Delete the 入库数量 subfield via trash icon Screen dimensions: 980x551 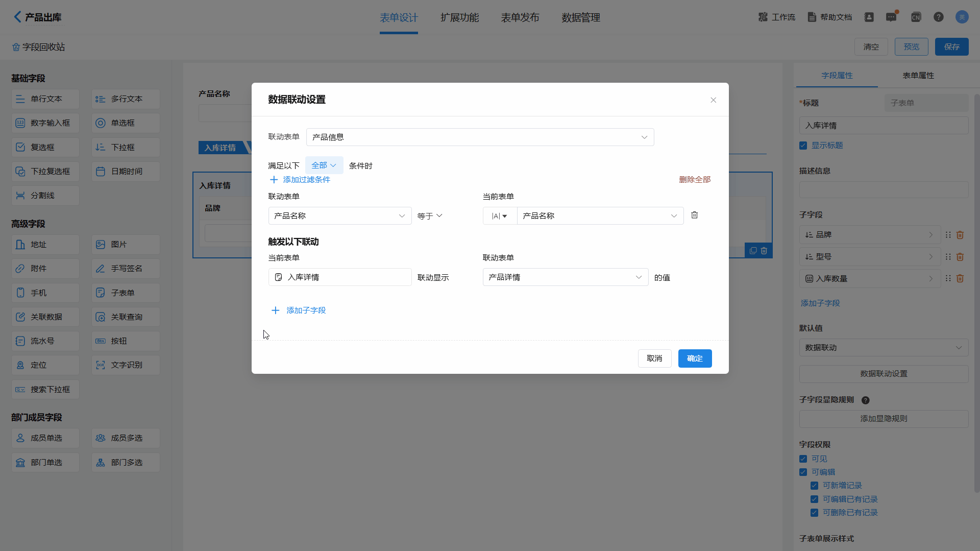[x=960, y=279]
